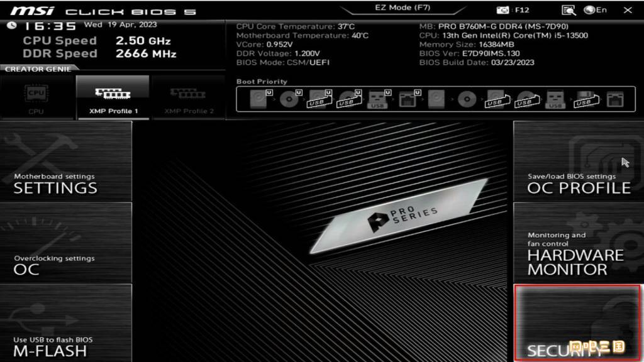Click the 16:35 system clock
Image resolution: width=644 pixels, height=362 pixels.
point(50,26)
